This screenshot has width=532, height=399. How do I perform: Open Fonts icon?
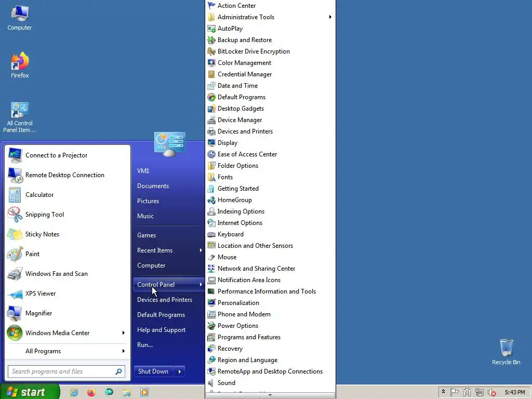pos(211,177)
